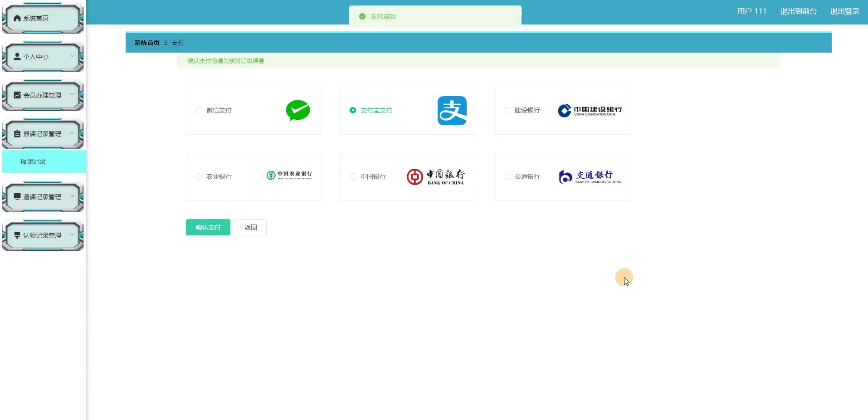This screenshot has height=420, width=868.
Task: Select the 微信支付 radio button
Action: (199, 110)
